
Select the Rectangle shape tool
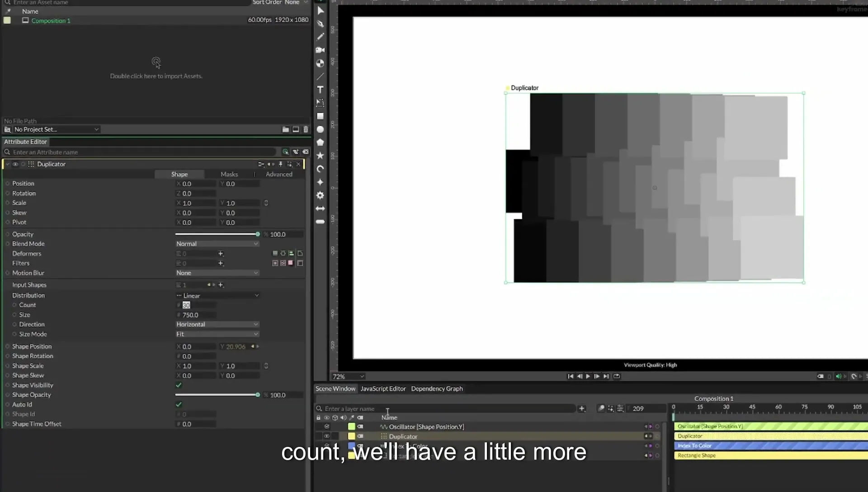(x=321, y=116)
